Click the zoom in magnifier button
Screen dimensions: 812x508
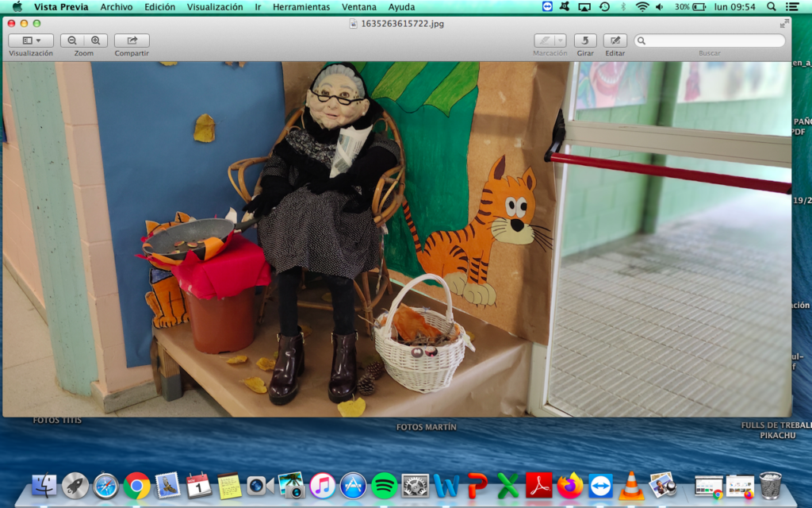tap(95, 40)
